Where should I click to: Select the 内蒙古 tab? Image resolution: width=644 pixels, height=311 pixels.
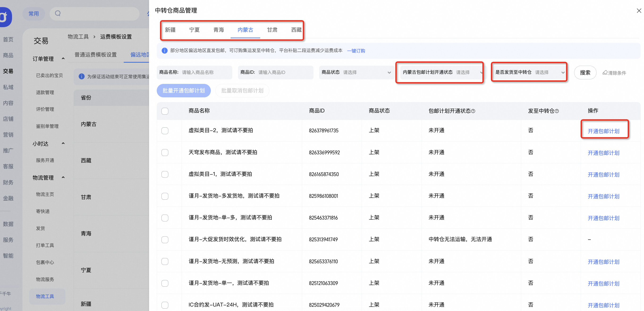pyautogui.click(x=245, y=30)
